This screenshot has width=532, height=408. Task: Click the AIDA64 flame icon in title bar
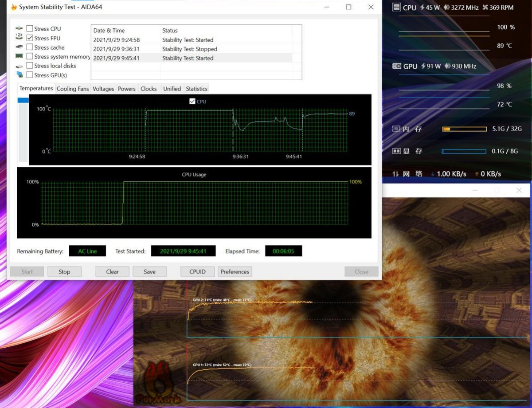tap(14, 7)
